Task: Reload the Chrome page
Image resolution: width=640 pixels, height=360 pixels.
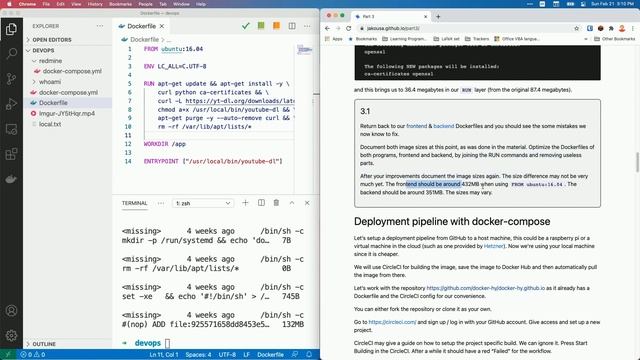Action: pyautogui.click(x=349, y=28)
